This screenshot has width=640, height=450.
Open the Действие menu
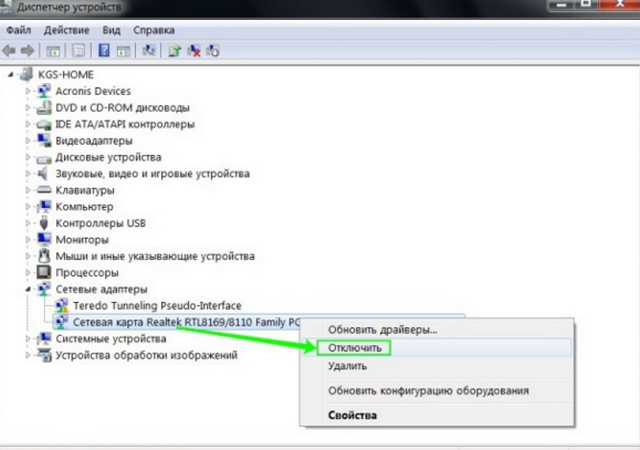[x=68, y=29]
